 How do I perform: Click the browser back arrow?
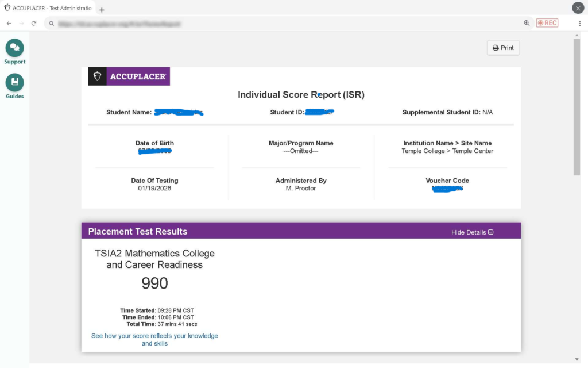pyautogui.click(x=9, y=24)
